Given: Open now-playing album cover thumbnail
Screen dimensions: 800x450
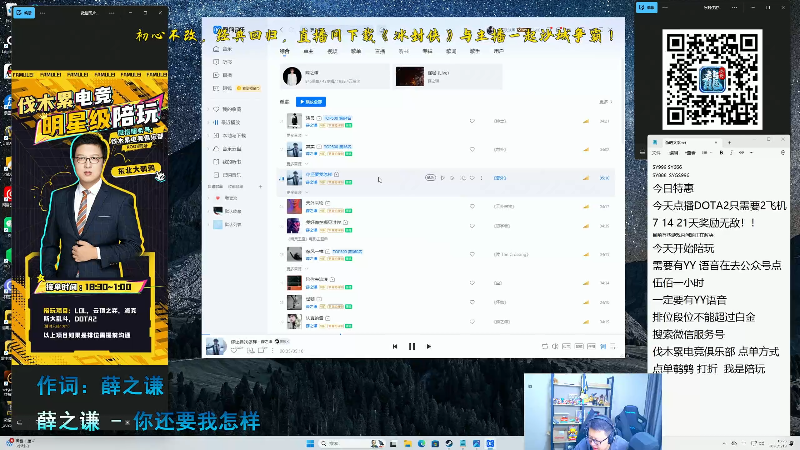Looking at the screenshot, I should 216,346.
